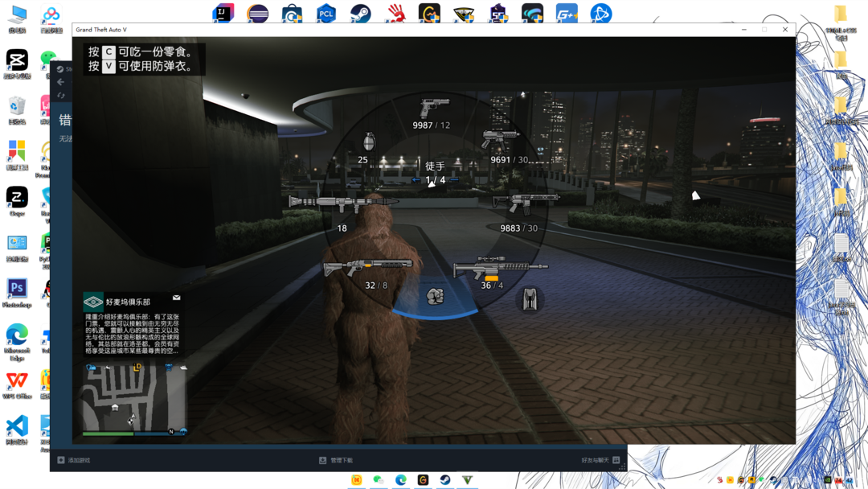Click 添加游戏 in the Steam window

pyautogui.click(x=74, y=460)
